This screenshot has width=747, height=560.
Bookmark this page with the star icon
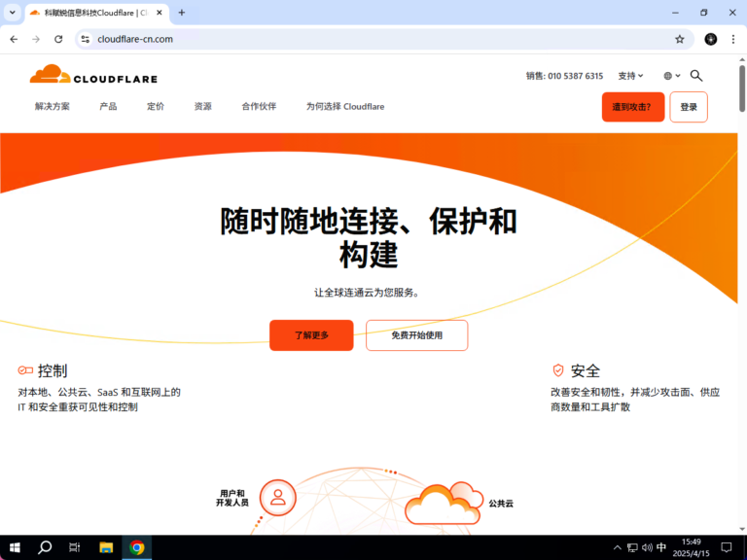680,39
